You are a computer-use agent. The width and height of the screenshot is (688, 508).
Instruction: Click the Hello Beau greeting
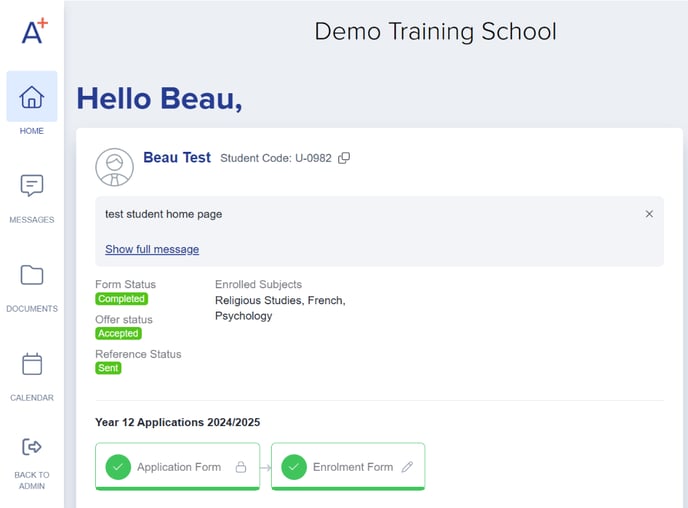pos(159,98)
